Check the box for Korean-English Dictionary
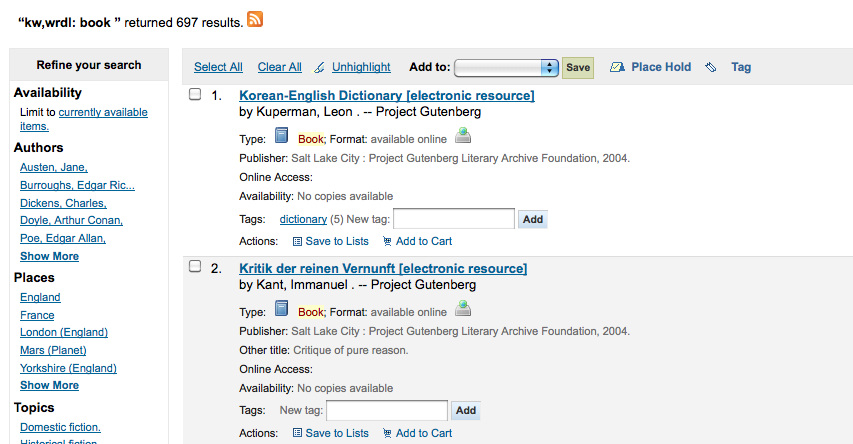This screenshot has width=853, height=444. (x=196, y=95)
